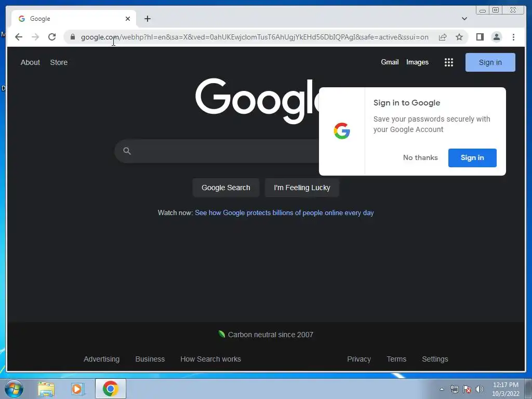
Task: Open the network tray icon
Action: point(454,389)
